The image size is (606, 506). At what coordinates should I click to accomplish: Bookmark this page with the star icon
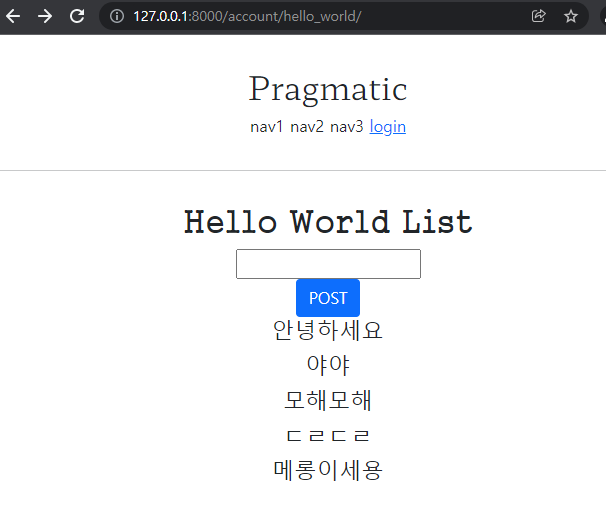tap(570, 16)
